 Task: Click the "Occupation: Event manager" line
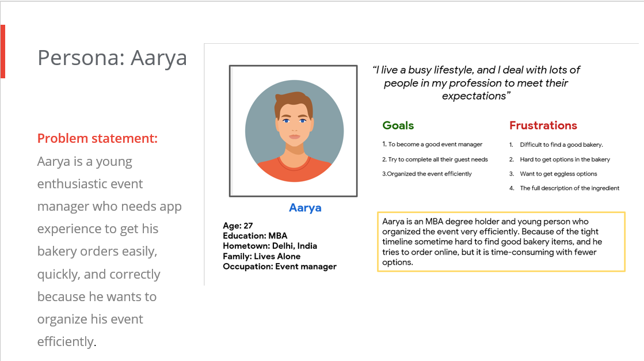coord(280,266)
